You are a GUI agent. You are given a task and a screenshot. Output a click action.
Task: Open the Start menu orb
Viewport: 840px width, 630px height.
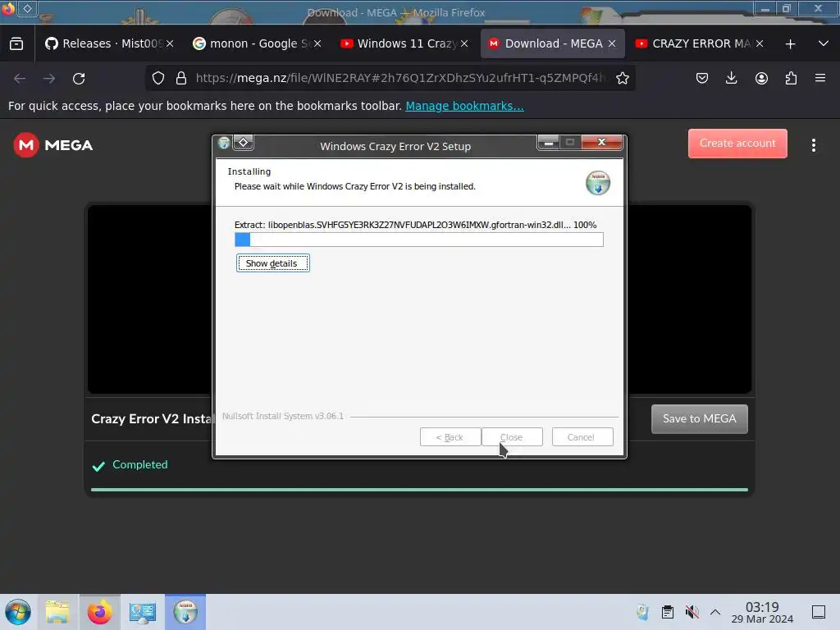click(18, 612)
